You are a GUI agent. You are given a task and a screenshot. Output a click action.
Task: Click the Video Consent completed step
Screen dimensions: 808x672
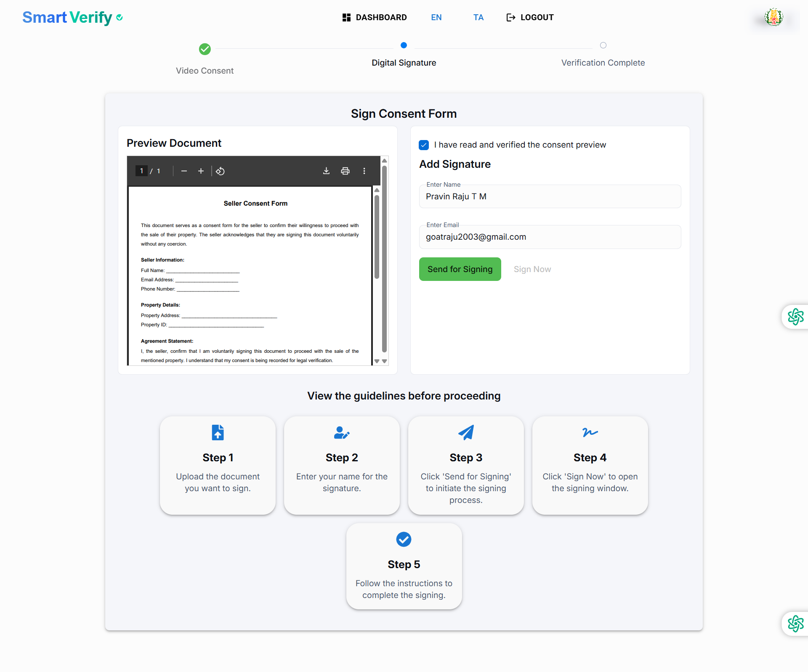pyautogui.click(x=205, y=49)
